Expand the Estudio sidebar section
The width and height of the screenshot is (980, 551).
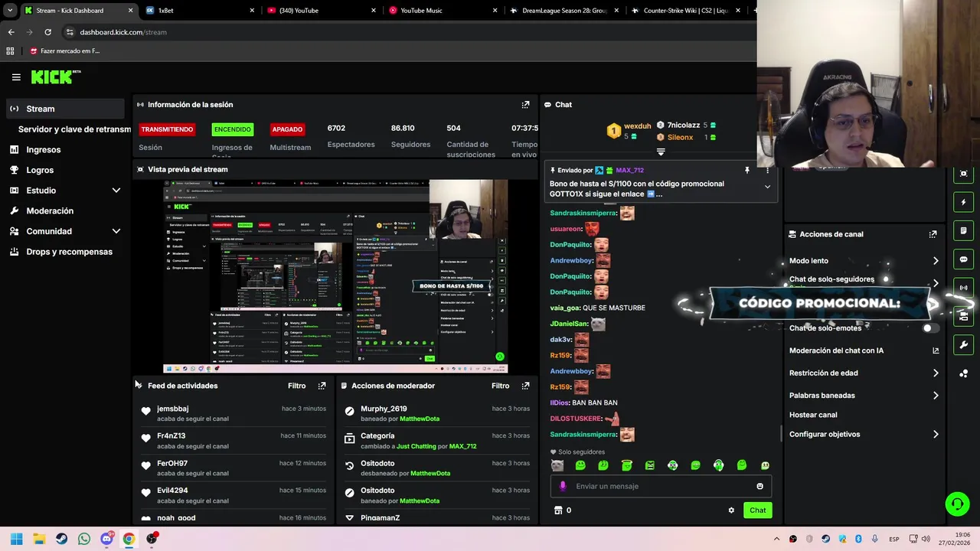pyautogui.click(x=116, y=191)
